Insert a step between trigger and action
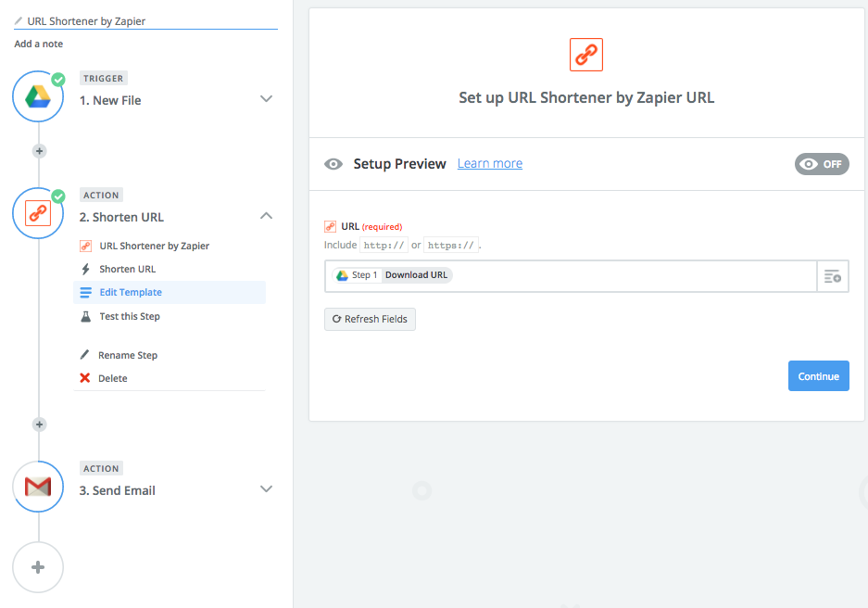 [x=39, y=151]
